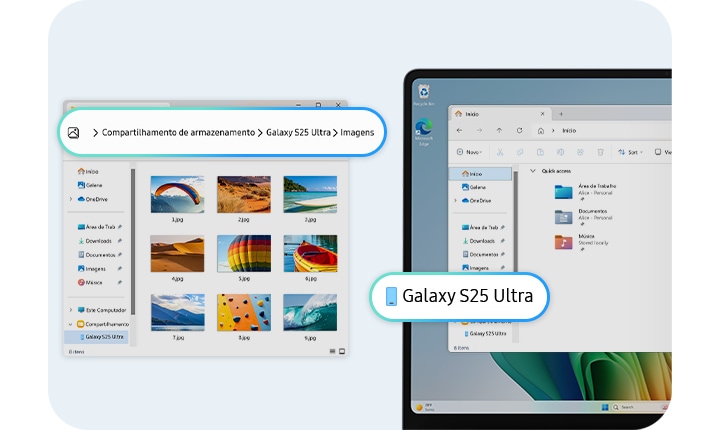The height and width of the screenshot is (430, 720).
Task: Select the dry grass desert photo 2.jpg
Action: [x=244, y=194]
